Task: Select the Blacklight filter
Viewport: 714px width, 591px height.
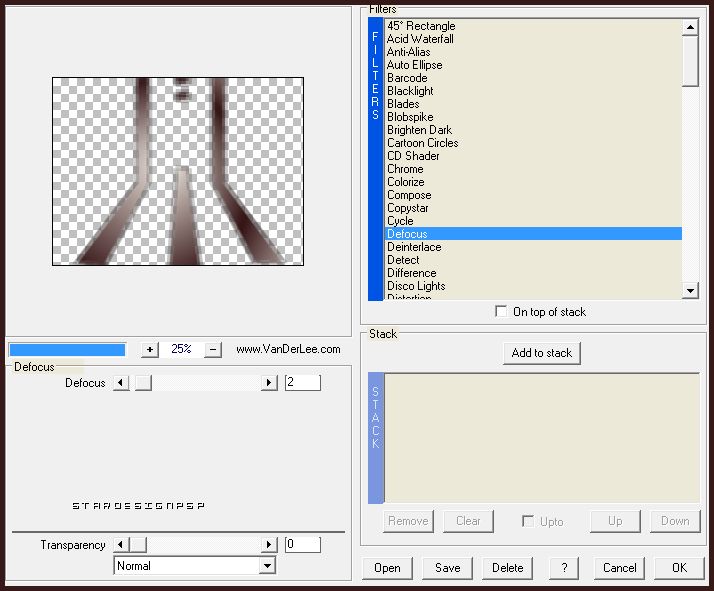Action: pos(533,91)
